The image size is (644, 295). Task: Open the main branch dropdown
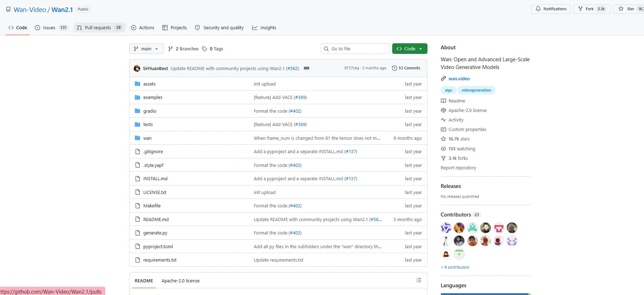click(x=146, y=49)
